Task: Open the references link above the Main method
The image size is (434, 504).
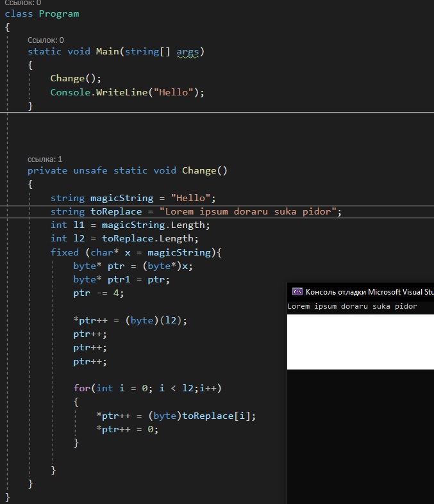Action: tap(46, 40)
